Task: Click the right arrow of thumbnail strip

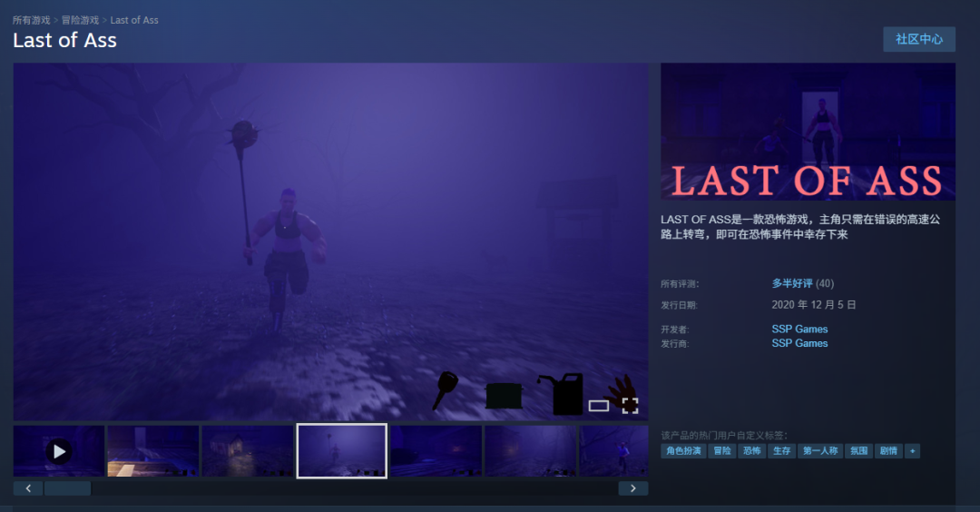Action: 633,488
